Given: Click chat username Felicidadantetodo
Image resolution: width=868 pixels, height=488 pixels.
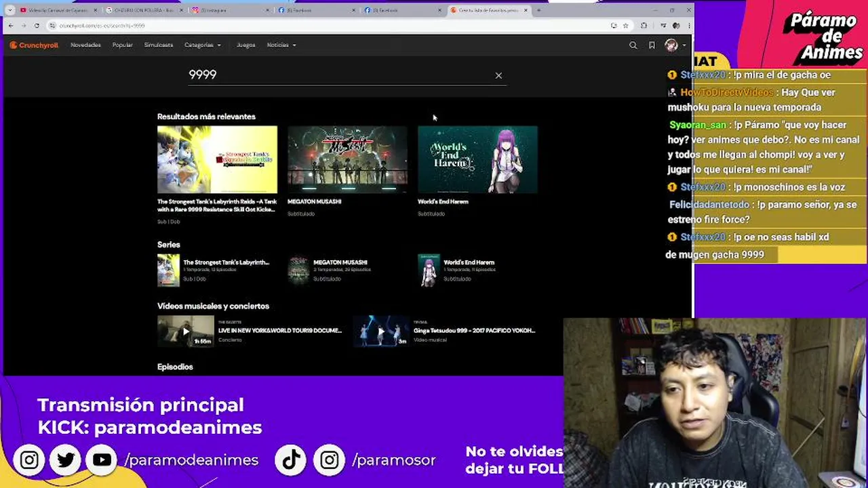Looking at the screenshot, I should pyautogui.click(x=709, y=205).
